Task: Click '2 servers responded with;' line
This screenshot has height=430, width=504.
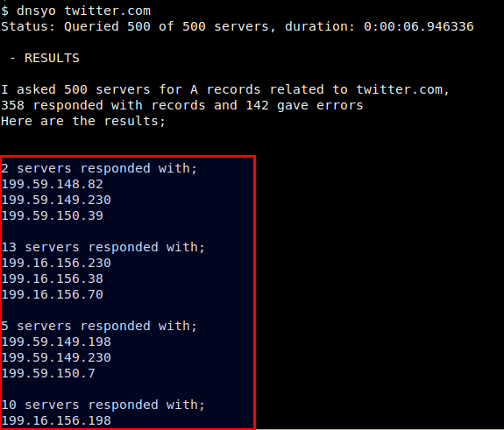Action: tap(99, 169)
